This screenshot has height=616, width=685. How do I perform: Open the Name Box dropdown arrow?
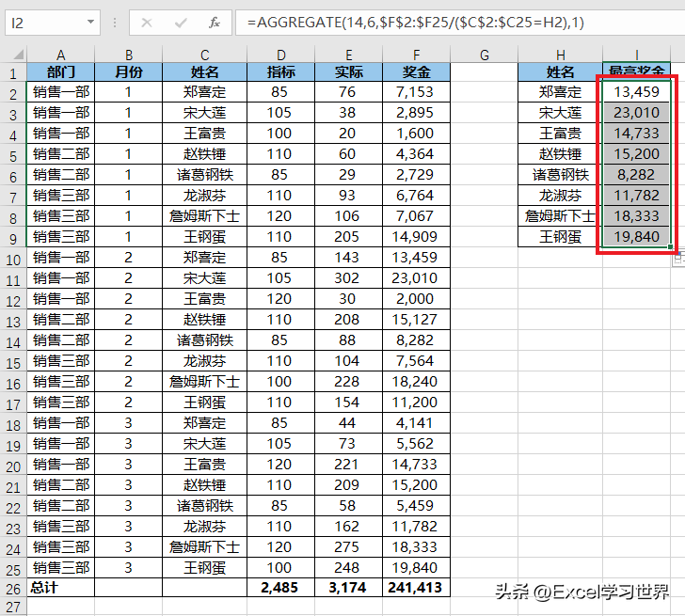click(90, 22)
